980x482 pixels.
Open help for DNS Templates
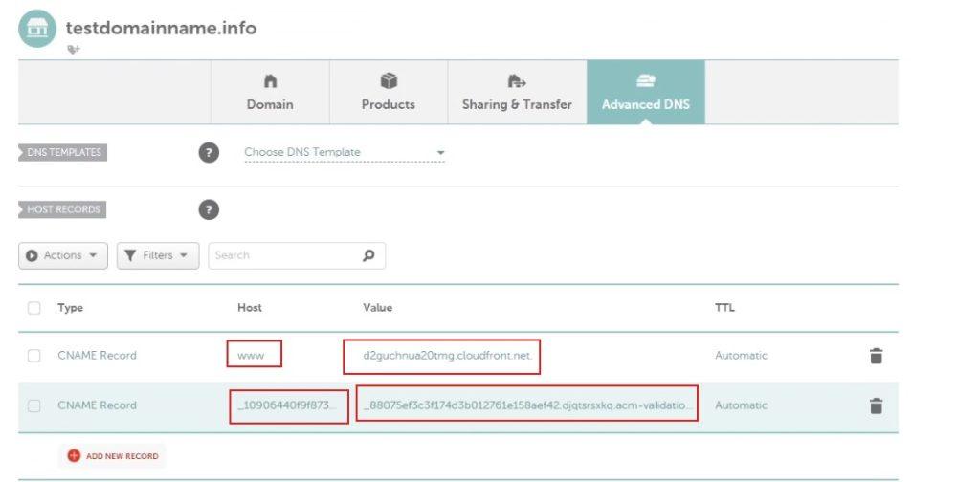coord(209,152)
